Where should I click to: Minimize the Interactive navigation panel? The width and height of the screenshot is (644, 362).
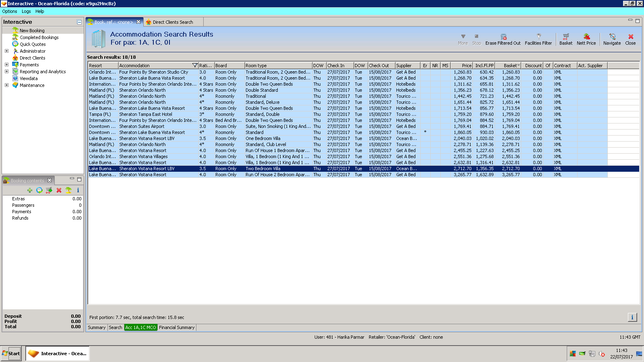[79, 22]
